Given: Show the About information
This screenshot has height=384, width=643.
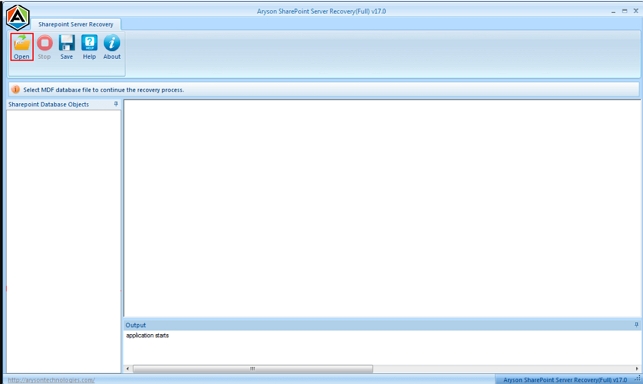Looking at the screenshot, I should pos(112,47).
